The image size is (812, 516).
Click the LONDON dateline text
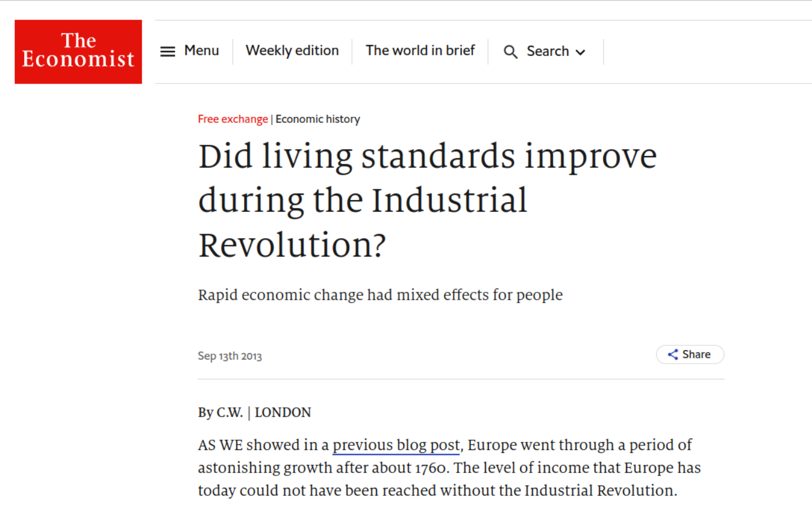pos(282,412)
